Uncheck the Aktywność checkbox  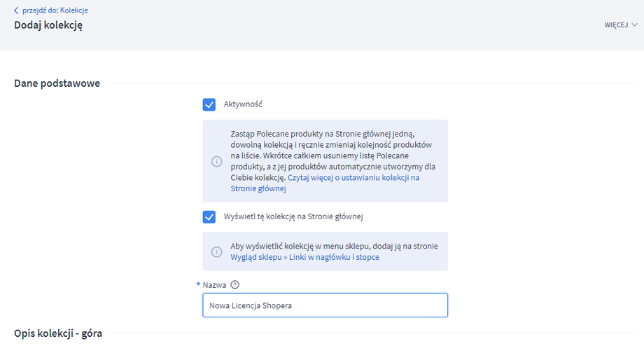coord(209,104)
